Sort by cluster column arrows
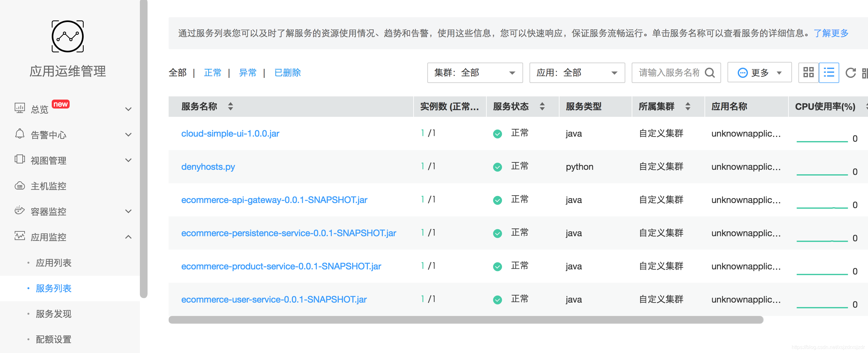The width and height of the screenshot is (868, 353). click(x=688, y=106)
